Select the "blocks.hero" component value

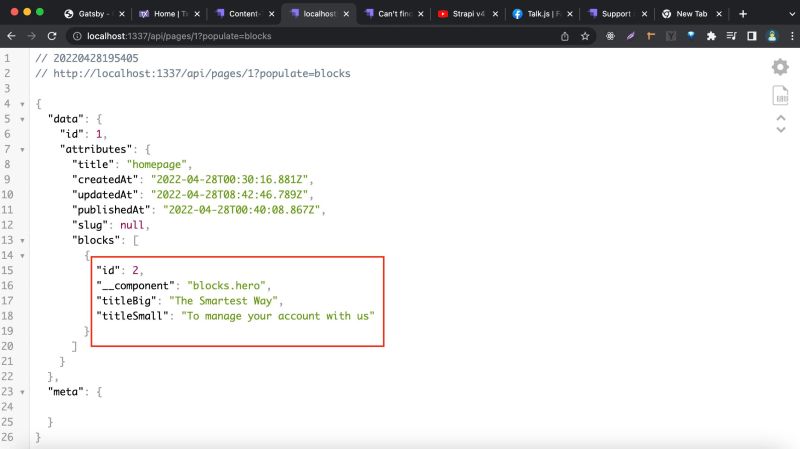click(x=227, y=285)
